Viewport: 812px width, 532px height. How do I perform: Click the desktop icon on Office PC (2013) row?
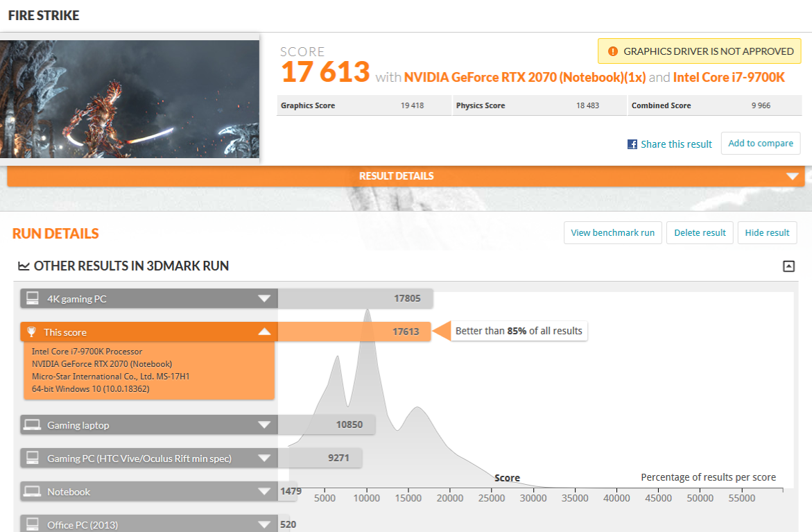[x=33, y=524]
